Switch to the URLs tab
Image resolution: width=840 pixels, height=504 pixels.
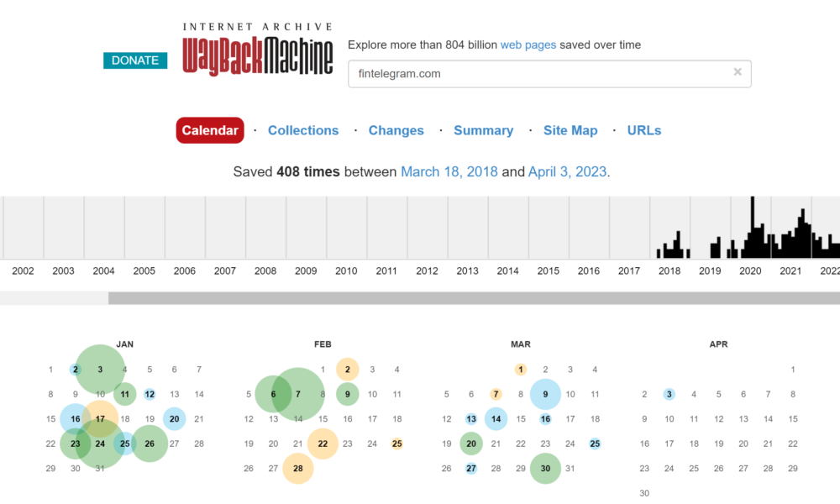[644, 130]
